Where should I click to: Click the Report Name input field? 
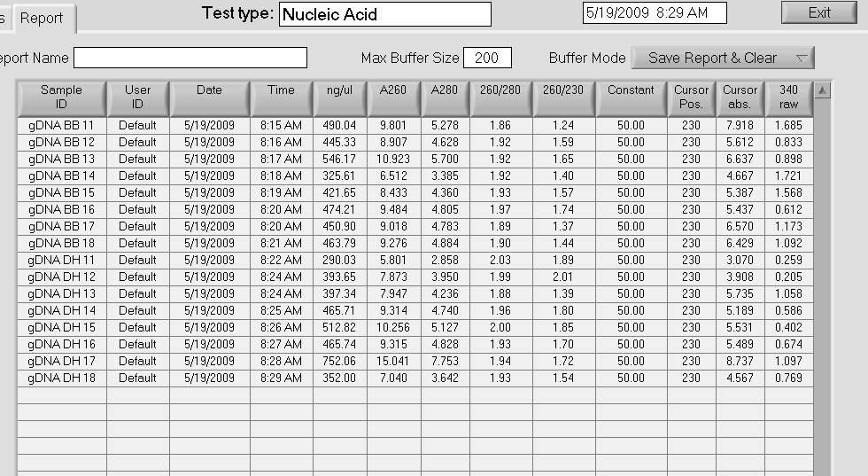pos(190,59)
